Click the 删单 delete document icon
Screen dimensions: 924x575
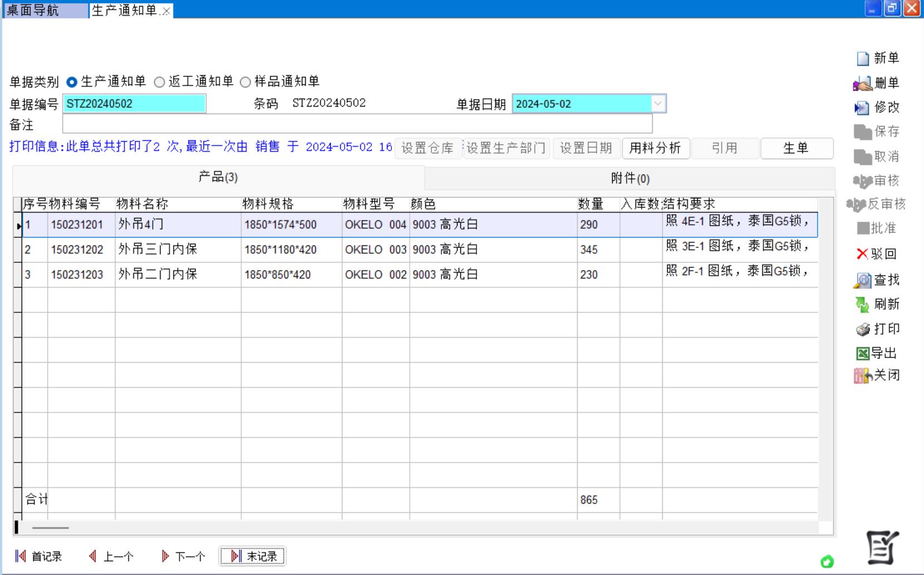coord(862,83)
